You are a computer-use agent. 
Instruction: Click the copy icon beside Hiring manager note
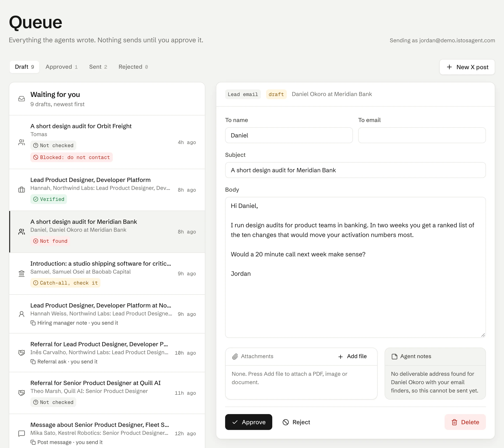(33, 323)
